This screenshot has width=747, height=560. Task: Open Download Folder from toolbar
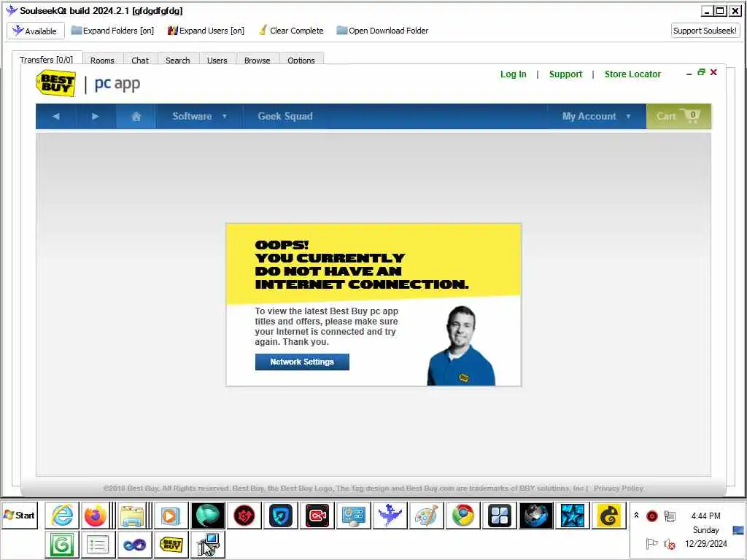[x=382, y=31]
